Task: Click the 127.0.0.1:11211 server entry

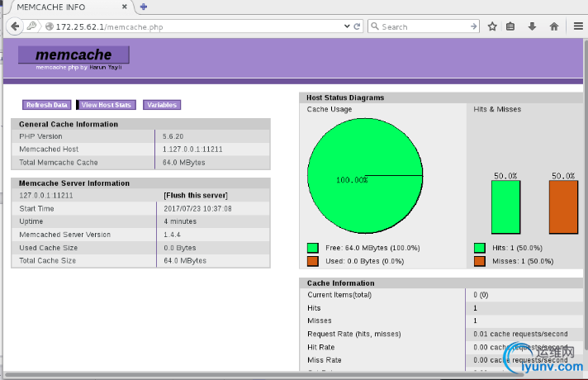Action: [x=46, y=196]
